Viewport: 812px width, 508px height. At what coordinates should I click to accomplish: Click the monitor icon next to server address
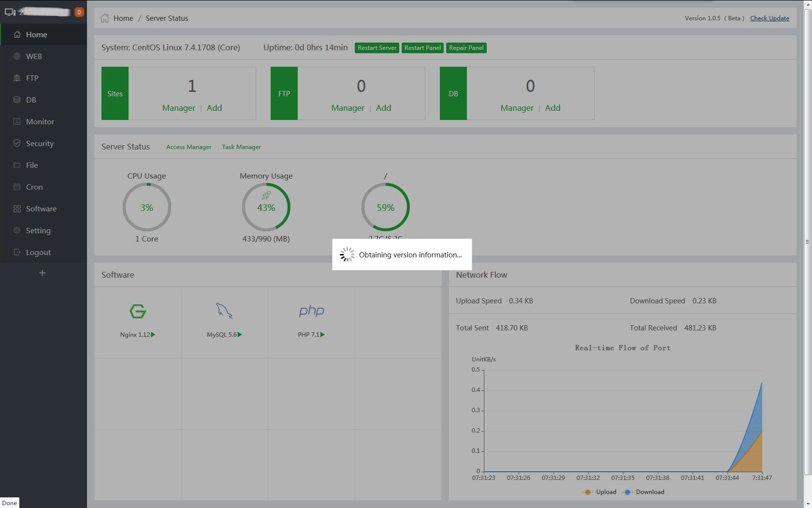(x=10, y=12)
